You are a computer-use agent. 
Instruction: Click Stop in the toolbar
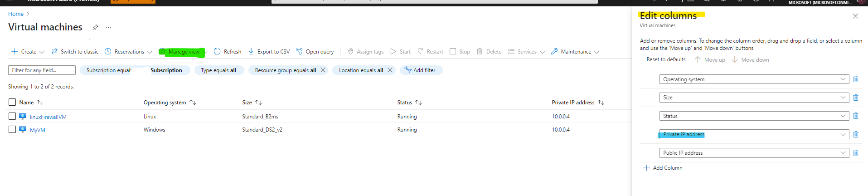click(x=460, y=52)
